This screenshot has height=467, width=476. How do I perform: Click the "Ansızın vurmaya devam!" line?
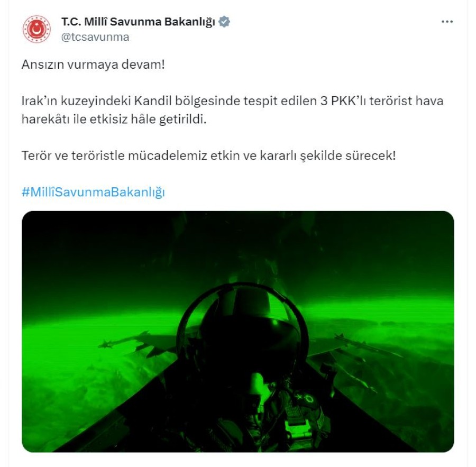click(x=93, y=65)
